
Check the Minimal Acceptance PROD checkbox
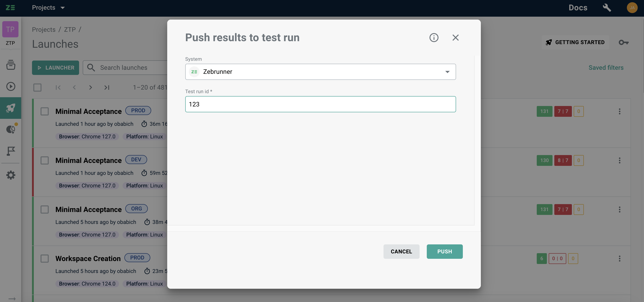click(44, 111)
